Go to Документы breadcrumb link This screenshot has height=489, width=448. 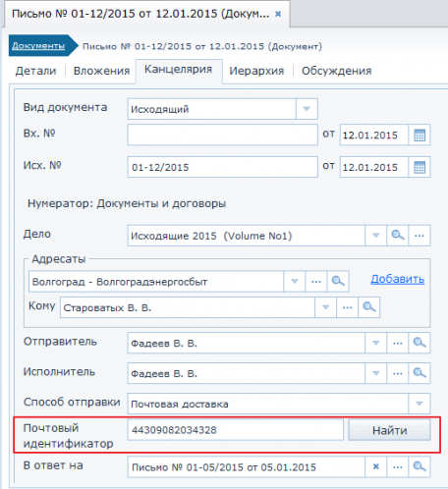click(38, 46)
